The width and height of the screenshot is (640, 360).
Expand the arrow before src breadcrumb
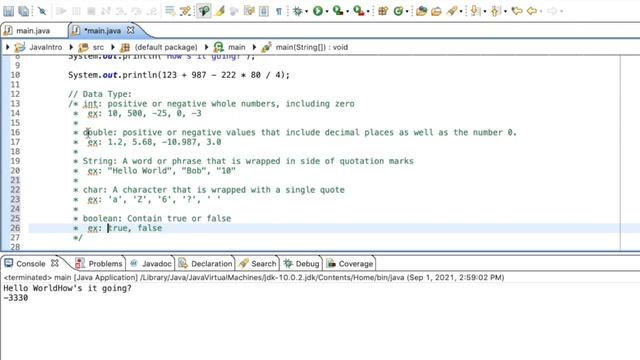point(71,47)
